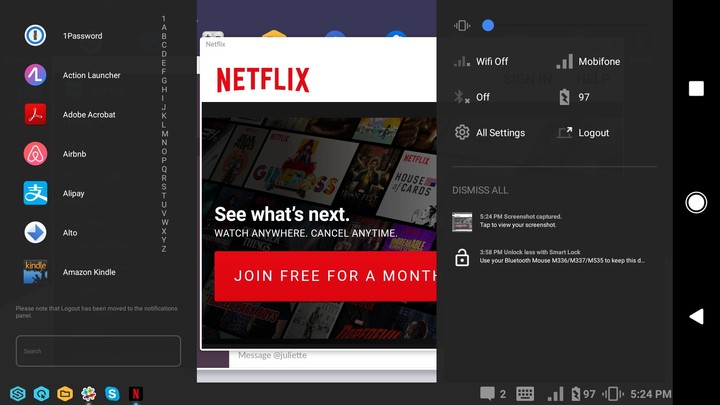720x405 pixels.
Task: Tap the Android back triangle button
Action: tap(696, 316)
